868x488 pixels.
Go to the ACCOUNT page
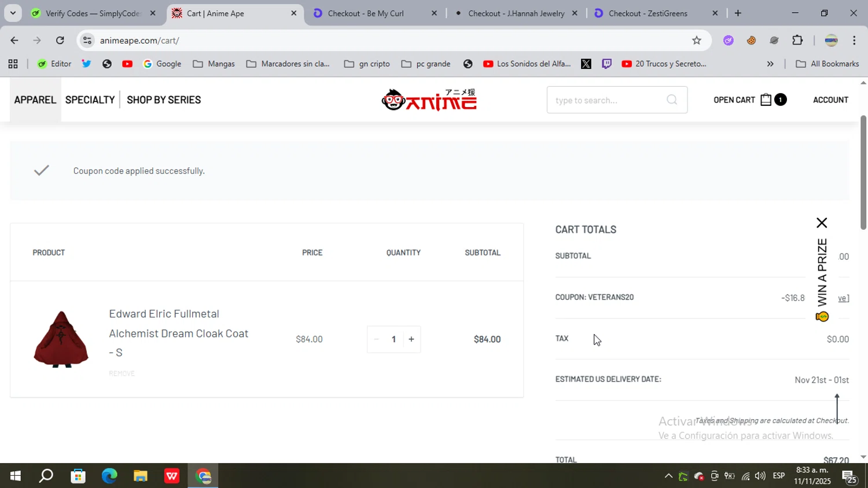click(830, 100)
